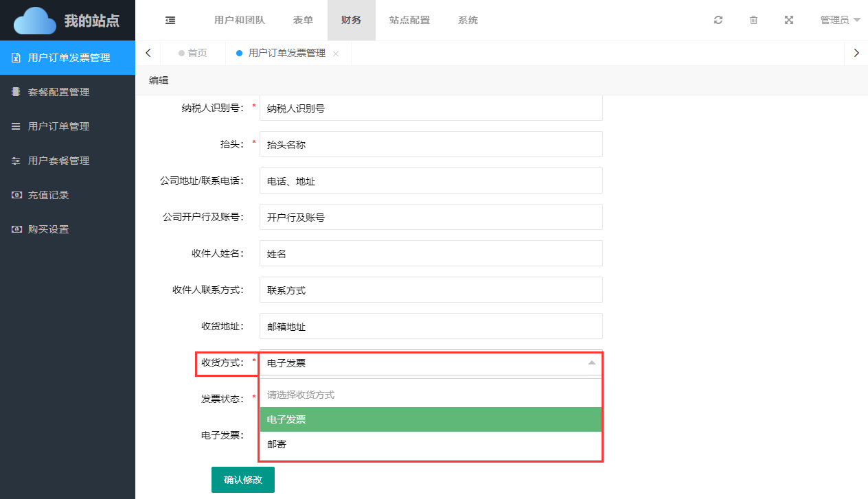This screenshot has height=499, width=868.
Task: Click the sidebar collapse menu icon
Action: tap(170, 21)
